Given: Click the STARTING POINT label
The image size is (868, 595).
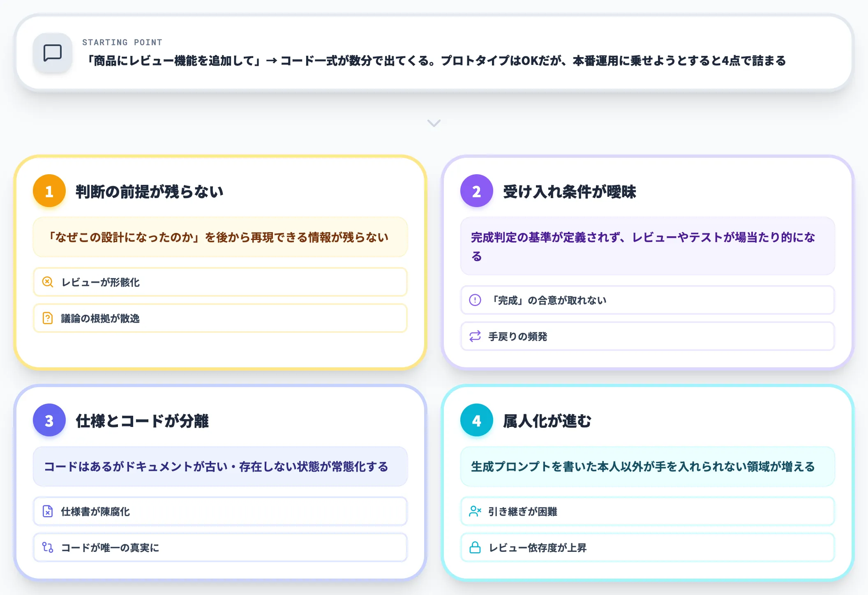Looking at the screenshot, I should point(122,42).
